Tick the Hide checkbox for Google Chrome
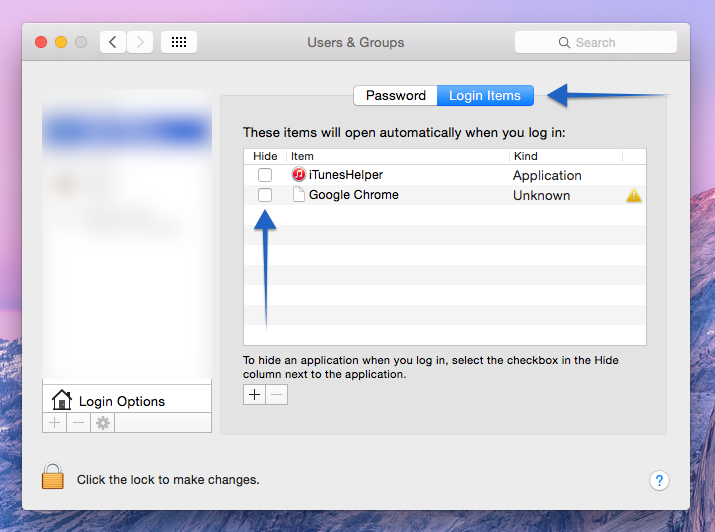 coord(265,195)
